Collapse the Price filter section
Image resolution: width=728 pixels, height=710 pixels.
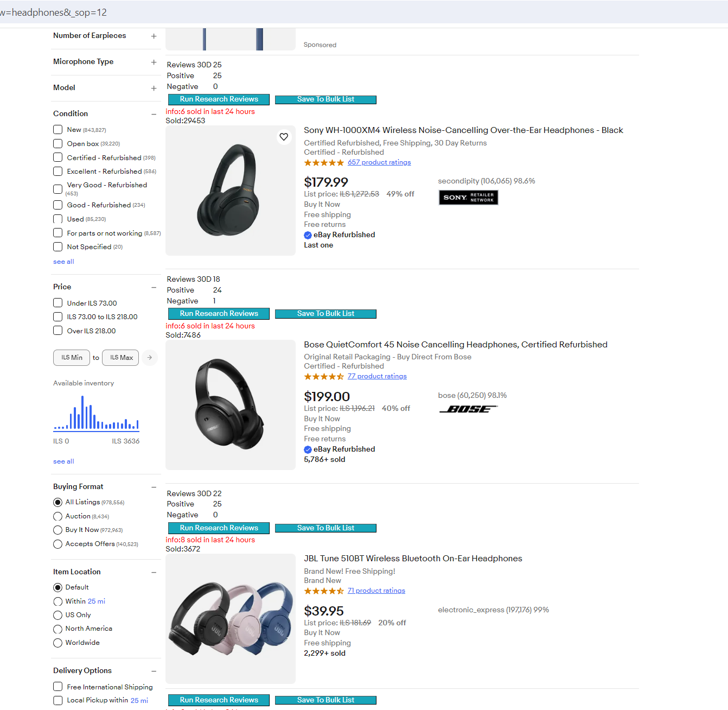(154, 287)
